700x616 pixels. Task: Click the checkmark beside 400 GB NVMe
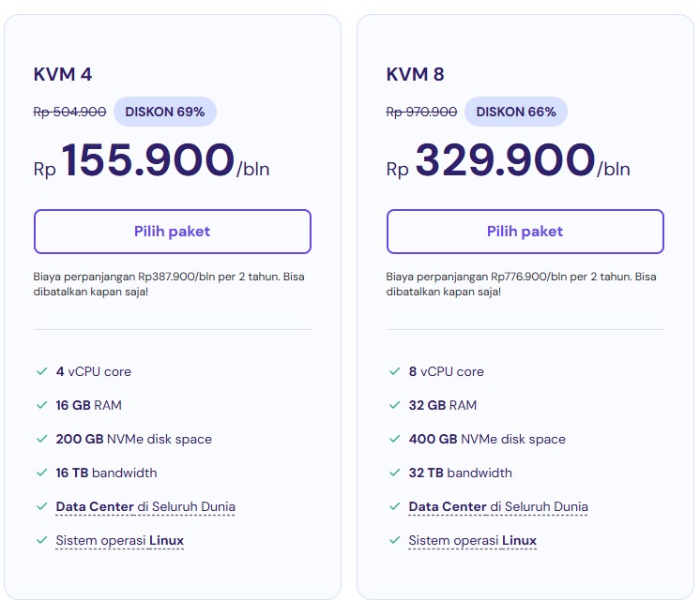(x=394, y=439)
